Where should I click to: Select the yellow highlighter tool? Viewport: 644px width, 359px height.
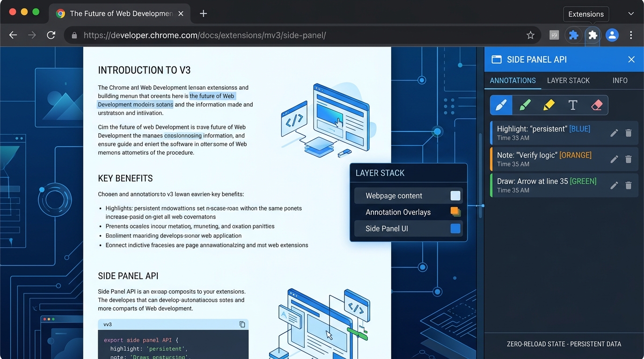pos(549,105)
